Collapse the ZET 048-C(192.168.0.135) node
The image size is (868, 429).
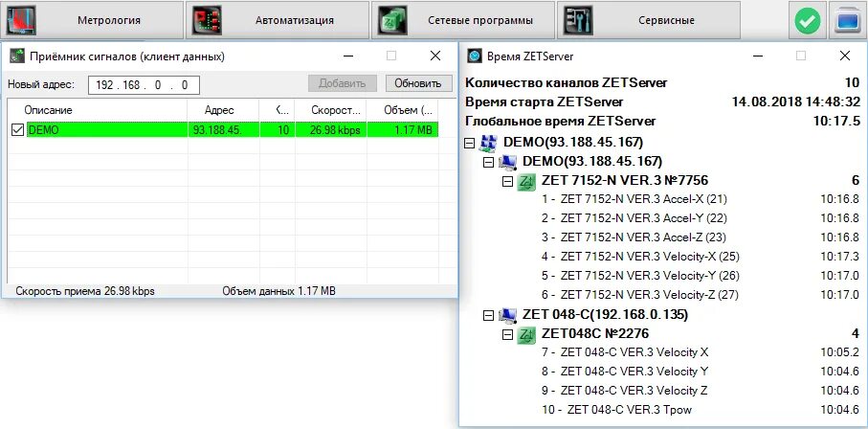488,315
